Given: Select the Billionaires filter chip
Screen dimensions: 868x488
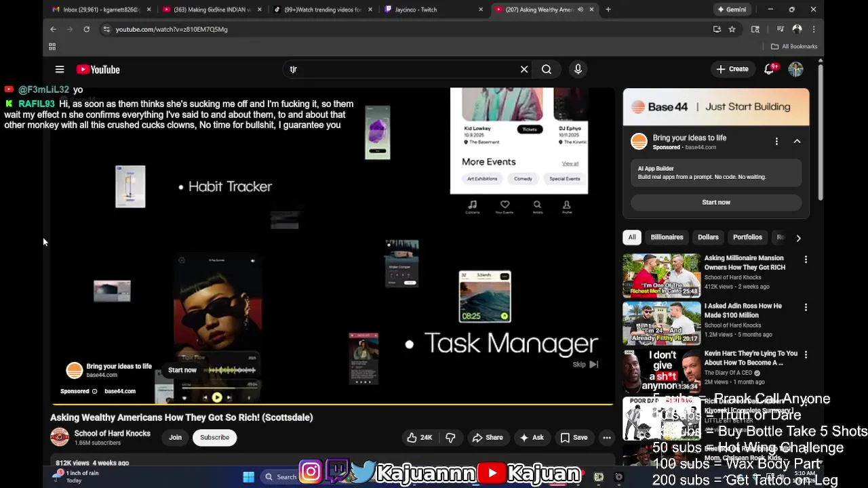Looking at the screenshot, I should pyautogui.click(x=667, y=237).
